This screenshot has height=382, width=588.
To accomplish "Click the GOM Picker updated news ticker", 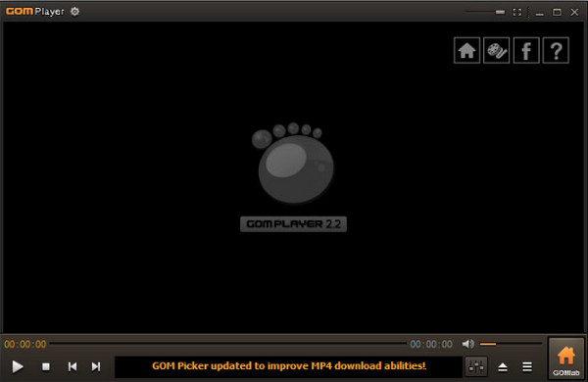I will [x=289, y=366].
